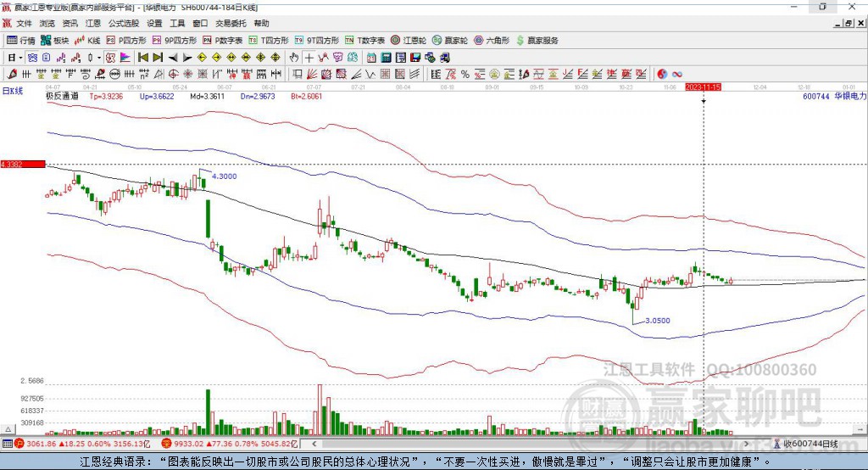
Task: Select the percent symbol tool
Action: 465,75
